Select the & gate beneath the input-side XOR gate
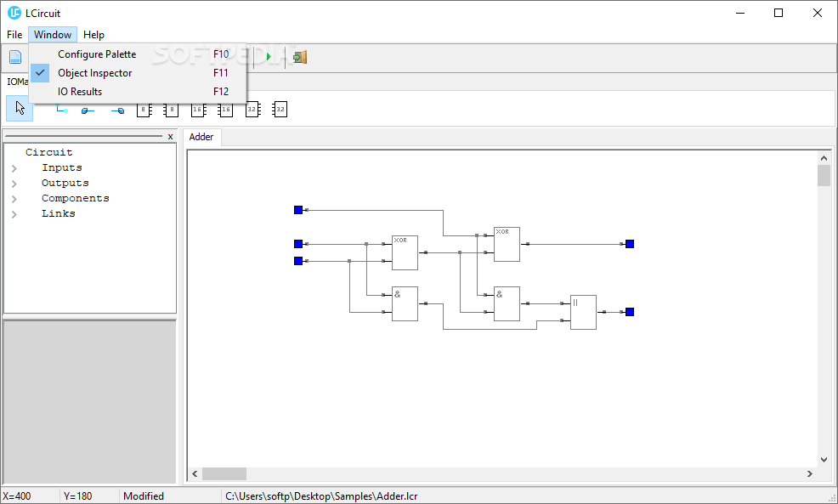This screenshot has height=504, width=838. point(405,303)
